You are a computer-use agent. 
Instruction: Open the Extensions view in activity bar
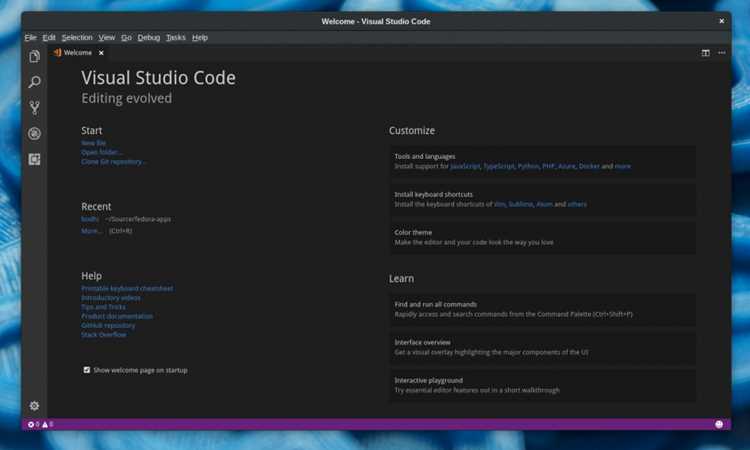tap(34, 159)
